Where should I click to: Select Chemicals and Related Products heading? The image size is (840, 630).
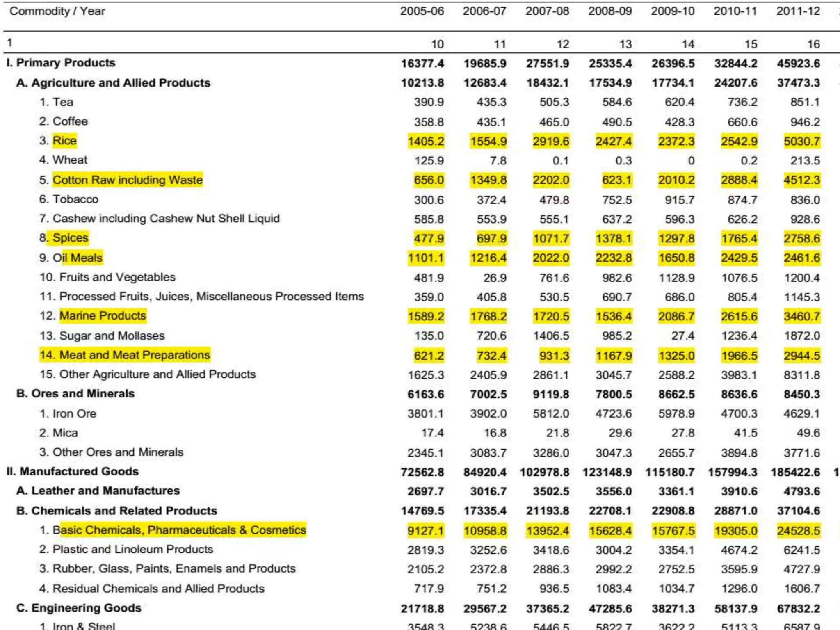(x=117, y=511)
